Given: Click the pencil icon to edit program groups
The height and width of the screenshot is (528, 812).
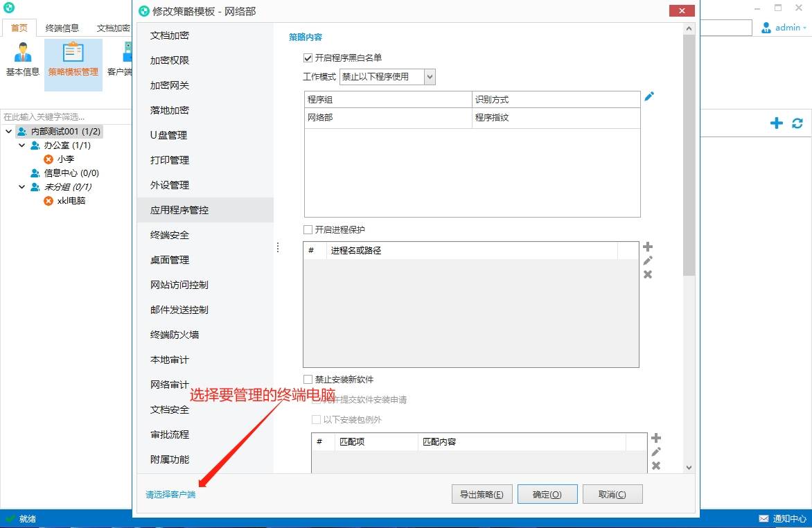Looking at the screenshot, I should pos(649,96).
